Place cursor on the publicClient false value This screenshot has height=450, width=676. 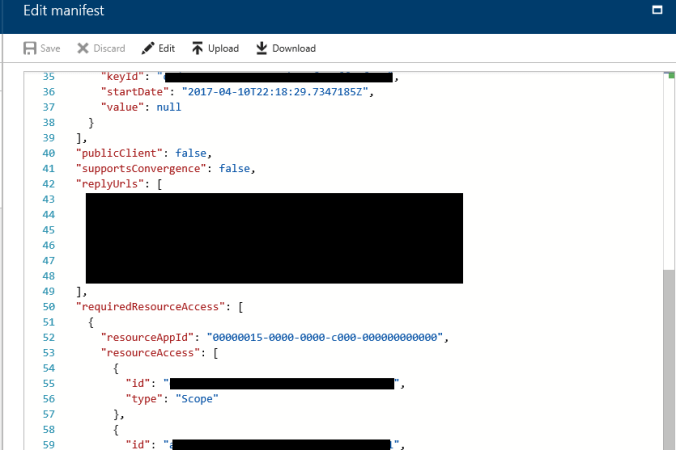click(191, 153)
